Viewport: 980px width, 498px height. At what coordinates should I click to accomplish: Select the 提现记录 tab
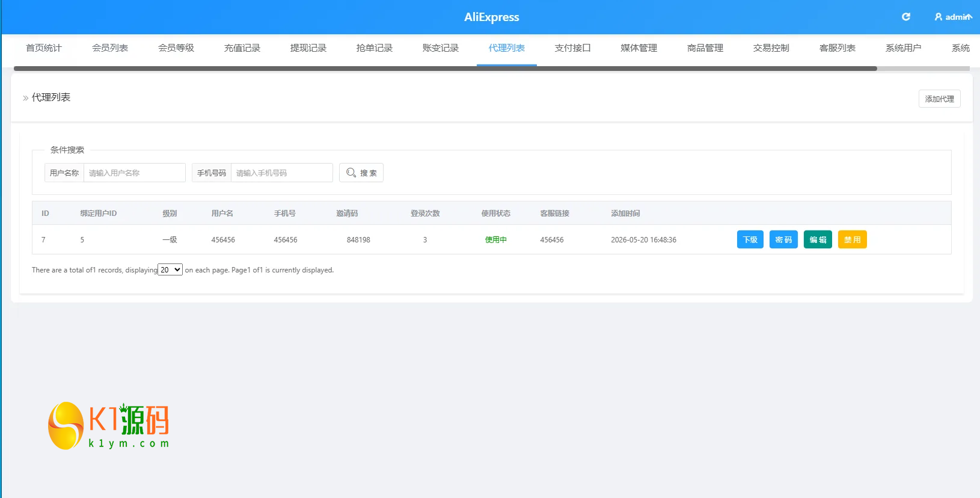click(308, 48)
